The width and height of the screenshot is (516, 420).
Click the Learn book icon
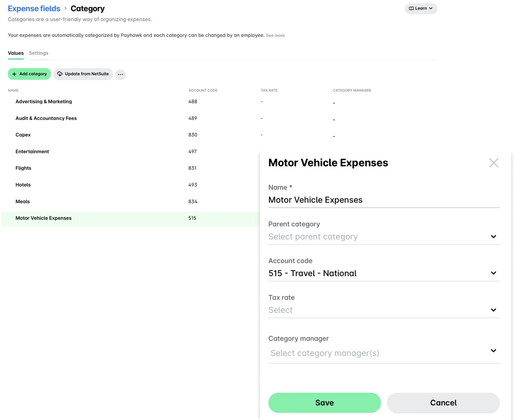(x=412, y=8)
